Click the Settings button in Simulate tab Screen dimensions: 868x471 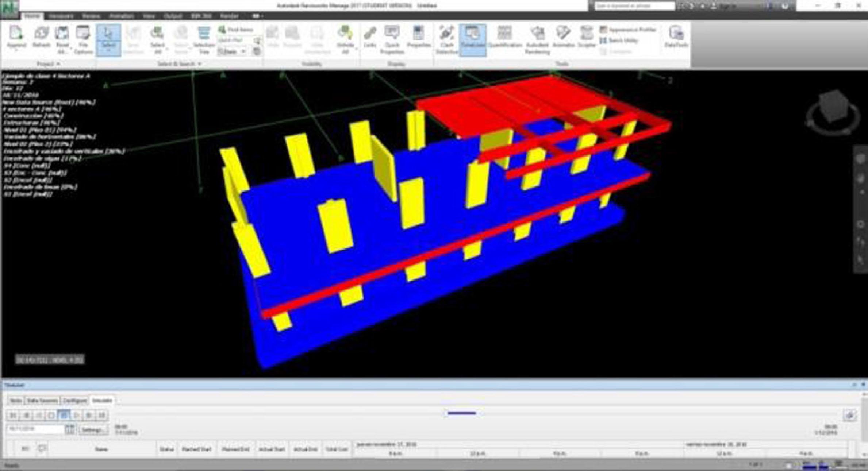tap(93, 430)
